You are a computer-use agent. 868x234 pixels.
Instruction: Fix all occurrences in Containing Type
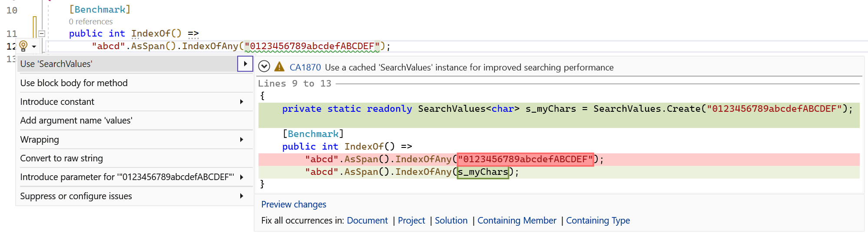coord(598,221)
